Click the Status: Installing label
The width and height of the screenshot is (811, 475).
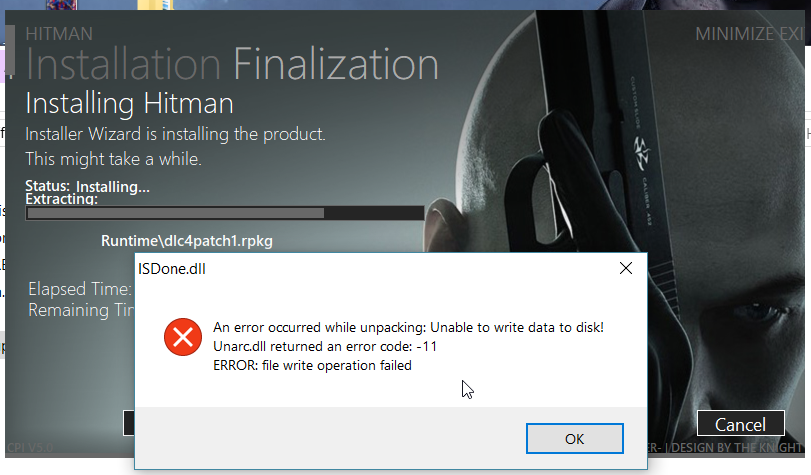[x=88, y=186]
